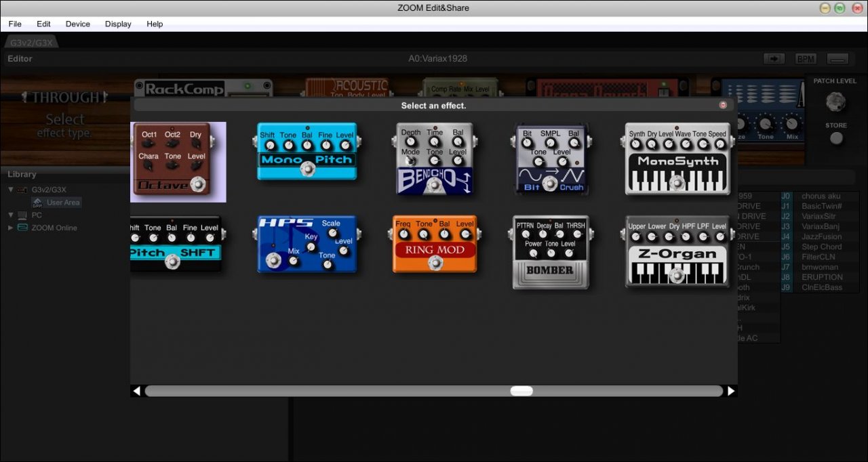This screenshot has width=868, height=462.
Task: Click the Ring Mod pedal footswitch
Action: (435, 263)
